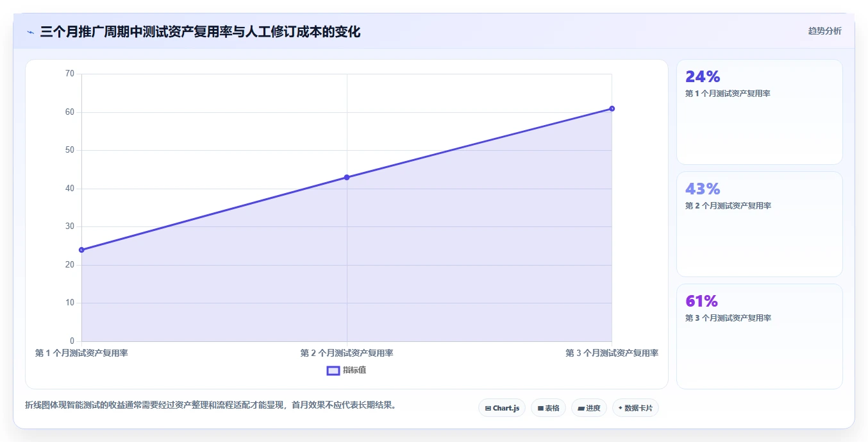
Task: Click the 数据卡片 tag button
Action: click(x=635, y=408)
